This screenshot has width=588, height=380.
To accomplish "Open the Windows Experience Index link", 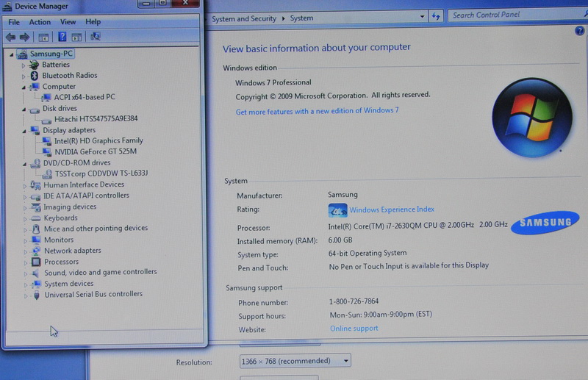I will pos(392,209).
